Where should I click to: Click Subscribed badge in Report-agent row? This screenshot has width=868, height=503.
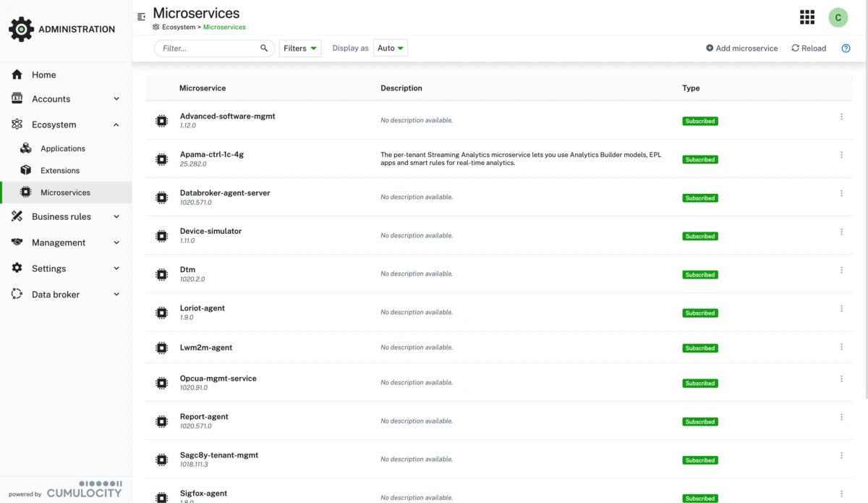point(700,422)
